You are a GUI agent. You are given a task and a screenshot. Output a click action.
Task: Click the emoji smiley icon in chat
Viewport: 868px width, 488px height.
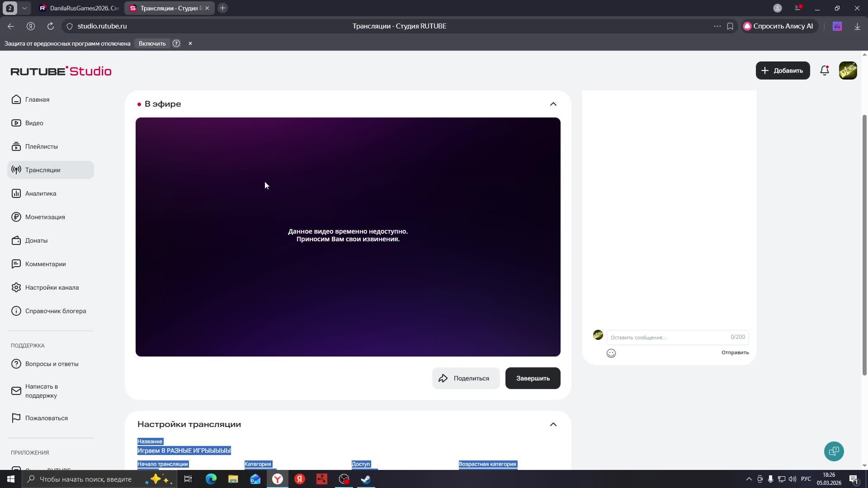tap(611, 353)
